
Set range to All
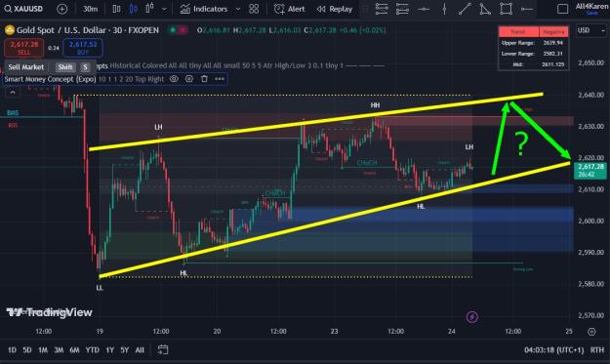140,350
